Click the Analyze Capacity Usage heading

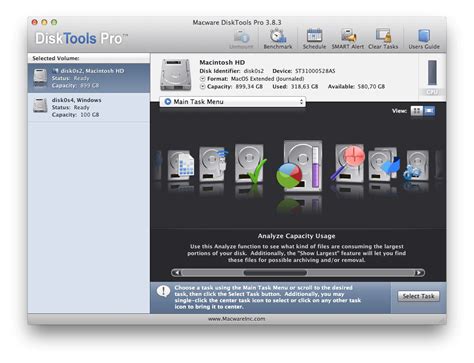296,236
